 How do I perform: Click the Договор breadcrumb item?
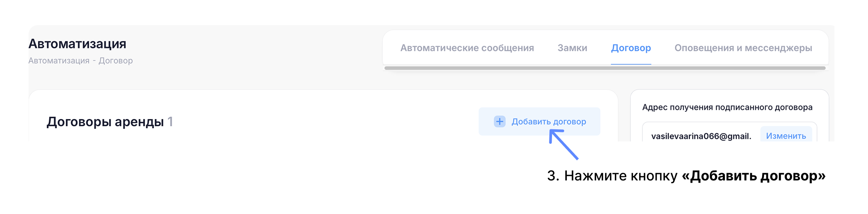click(x=116, y=61)
